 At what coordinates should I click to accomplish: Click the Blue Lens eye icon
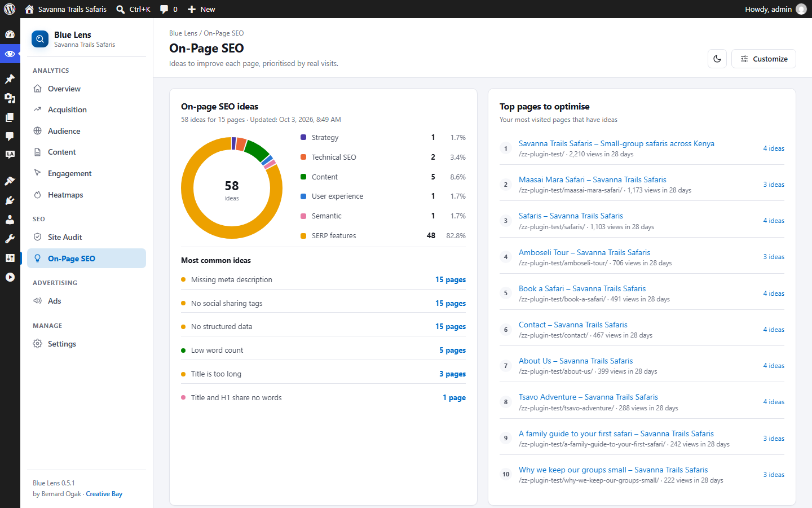(x=10, y=54)
